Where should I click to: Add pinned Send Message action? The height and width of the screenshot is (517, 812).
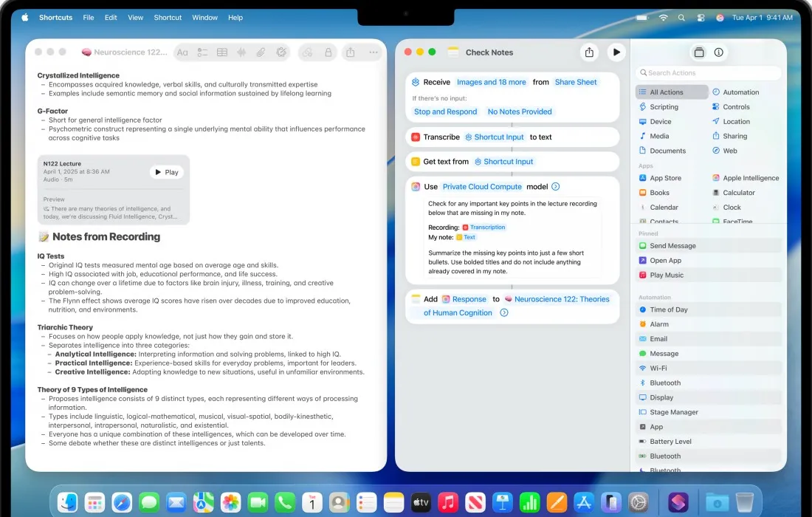pos(709,246)
